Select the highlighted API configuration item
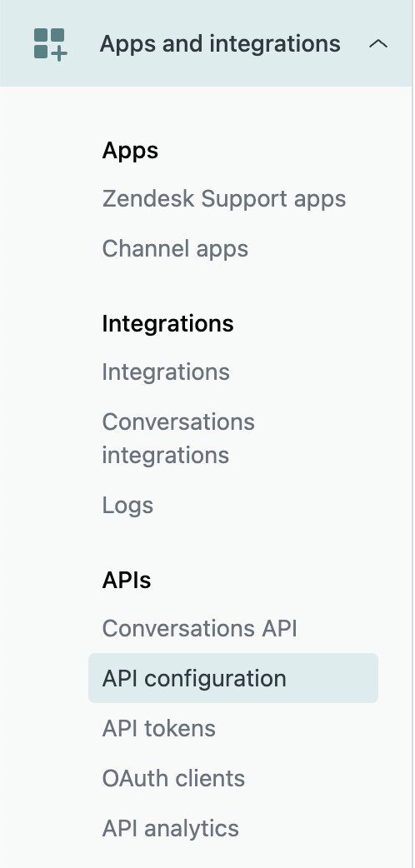The width and height of the screenshot is (415, 868). [x=233, y=678]
